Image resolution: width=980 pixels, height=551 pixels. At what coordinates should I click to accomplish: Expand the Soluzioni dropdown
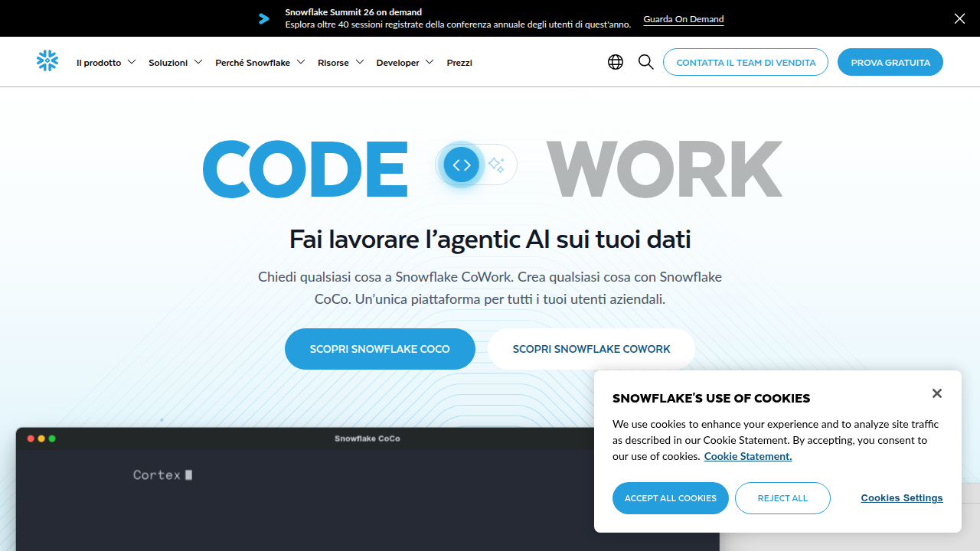(x=175, y=63)
